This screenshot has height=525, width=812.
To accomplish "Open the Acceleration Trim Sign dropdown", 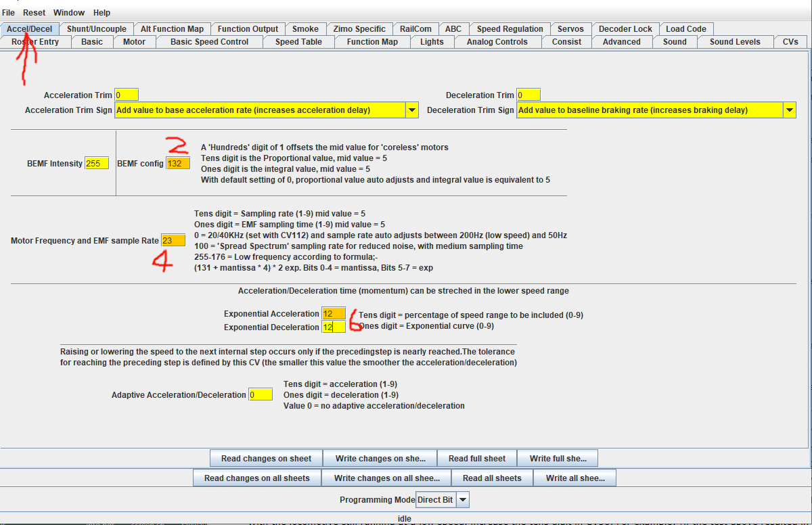I will coord(411,110).
